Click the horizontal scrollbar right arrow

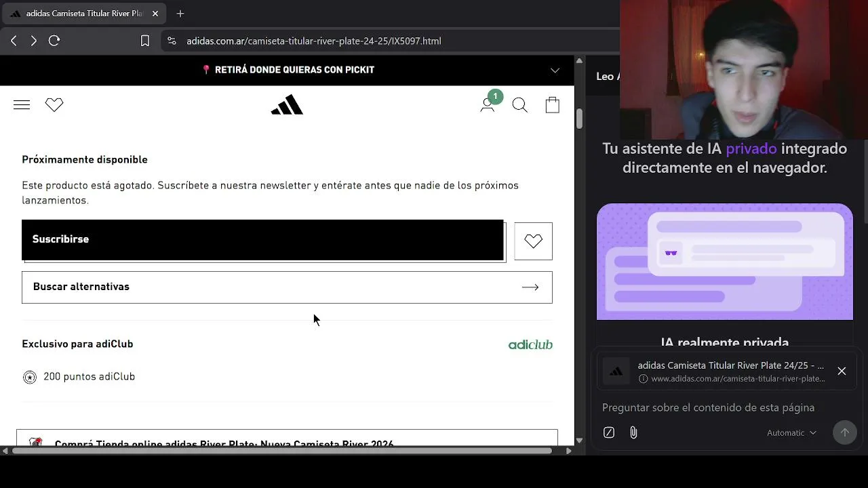[x=568, y=451]
